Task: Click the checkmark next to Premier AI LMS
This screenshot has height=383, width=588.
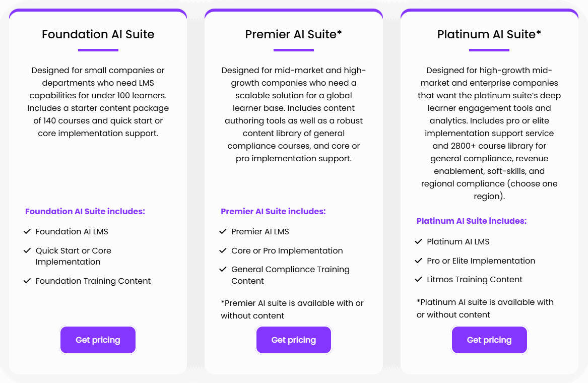Action: [223, 231]
